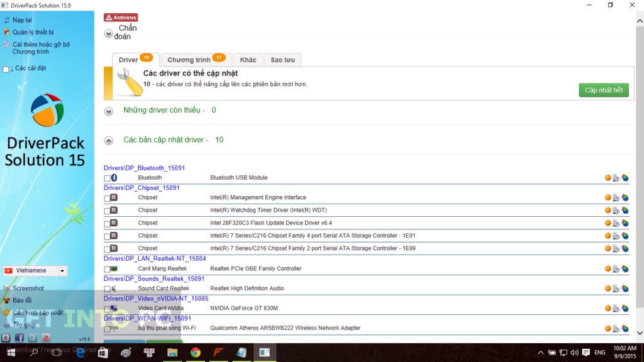Open Drivers\DP_Sounds_Realtek_15091 link
The image size is (644, 362).
153,278
